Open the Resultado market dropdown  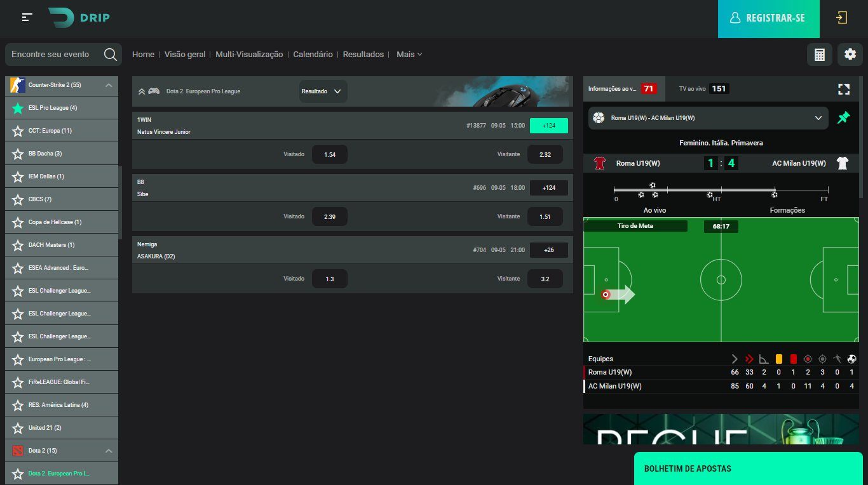[x=323, y=91]
